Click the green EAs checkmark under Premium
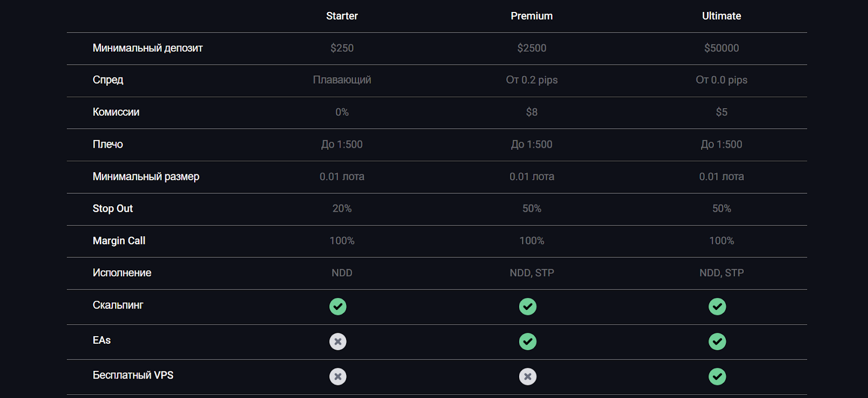Image resolution: width=868 pixels, height=398 pixels. (x=528, y=342)
